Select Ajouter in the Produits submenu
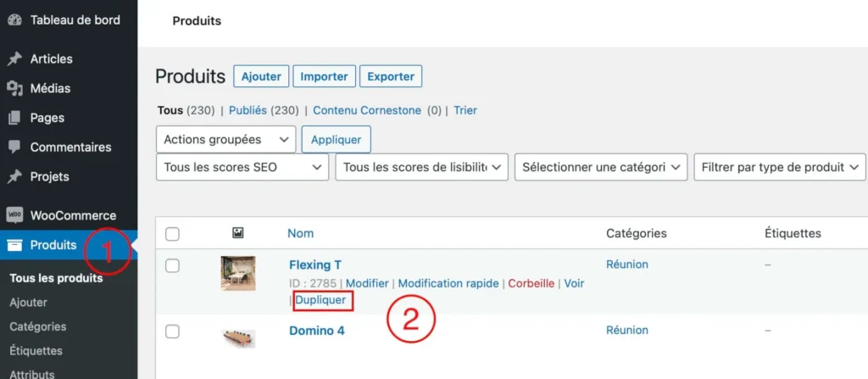The height and width of the screenshot is (379, 868). tap(28, 303)
